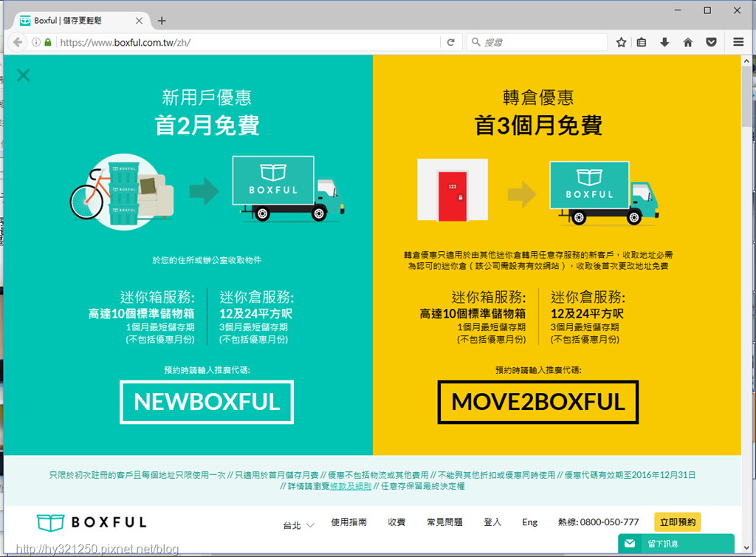
Task: Click the Boxful logo in site header
Action: pos(92,522)
